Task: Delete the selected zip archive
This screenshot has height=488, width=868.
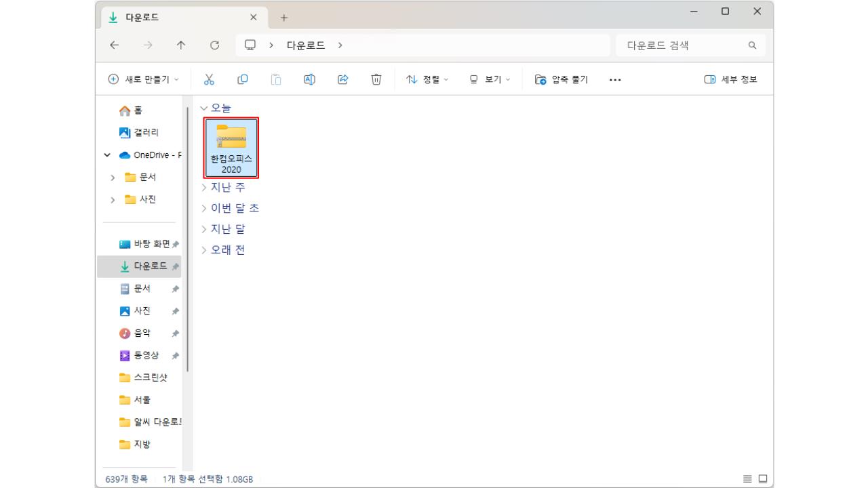Action: tap(376, 79)
